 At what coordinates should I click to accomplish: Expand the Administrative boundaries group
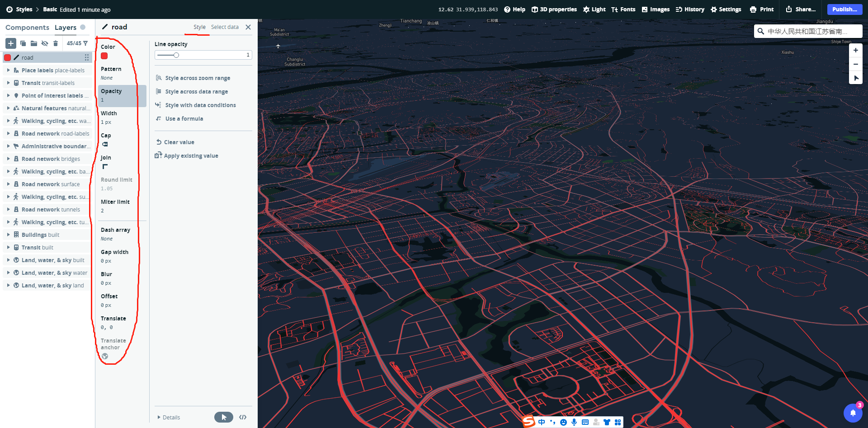pos(8,146)
